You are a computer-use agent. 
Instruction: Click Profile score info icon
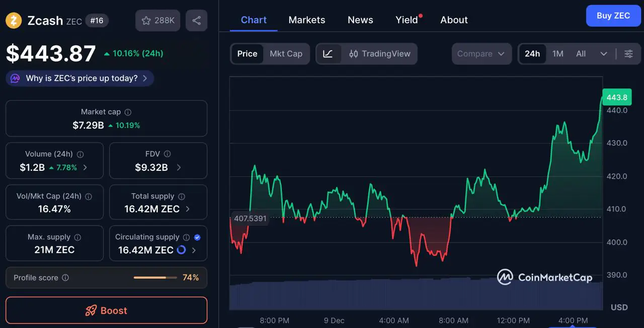65,278
